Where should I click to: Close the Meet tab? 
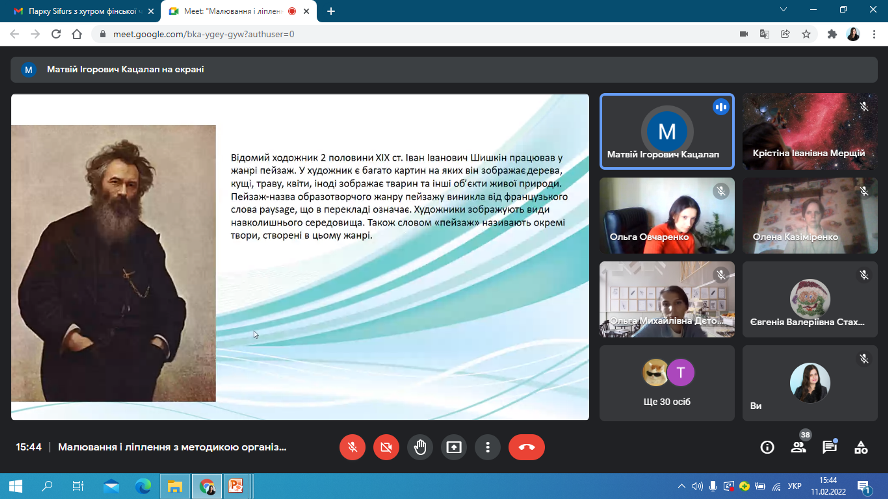tap(306, 11)
